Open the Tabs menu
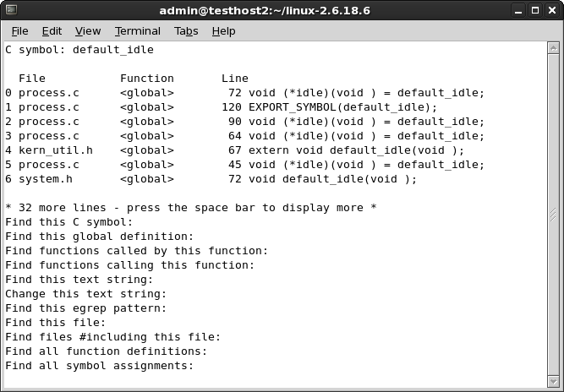The width and height of the screenshot is (564, 392). coord(186,30)
